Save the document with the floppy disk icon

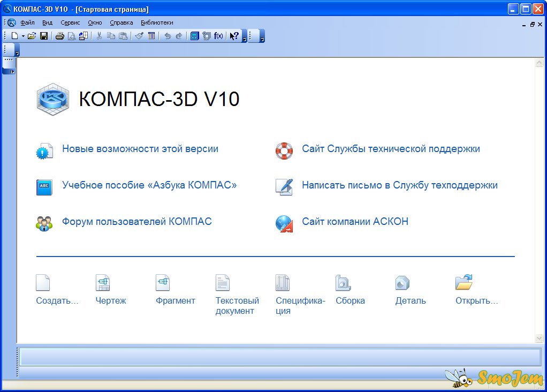(x=44, y=35)
